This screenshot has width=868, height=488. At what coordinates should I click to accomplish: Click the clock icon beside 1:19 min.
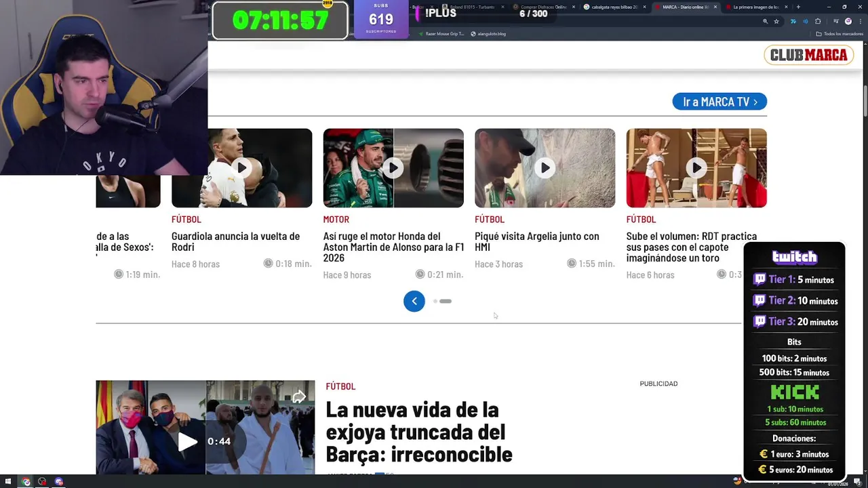point(119,274)
